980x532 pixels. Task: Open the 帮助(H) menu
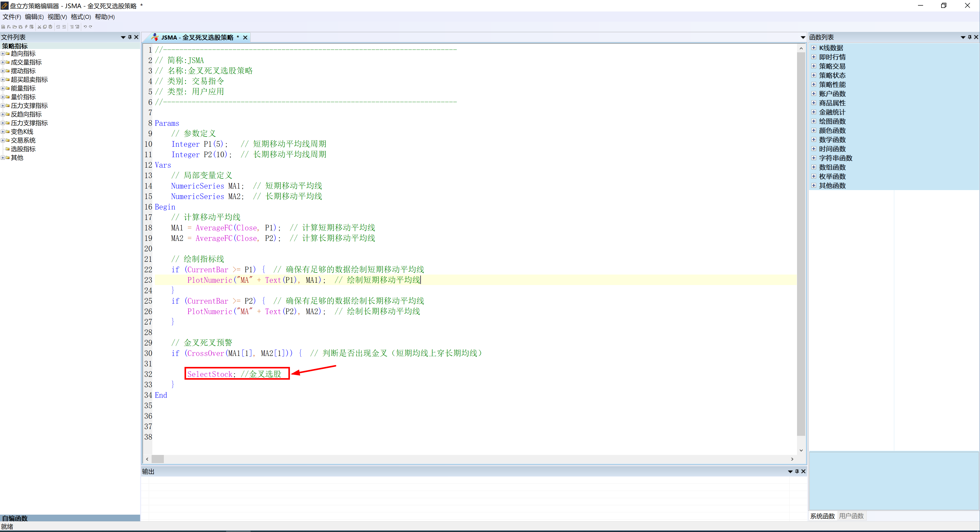(x=105, y=17)
